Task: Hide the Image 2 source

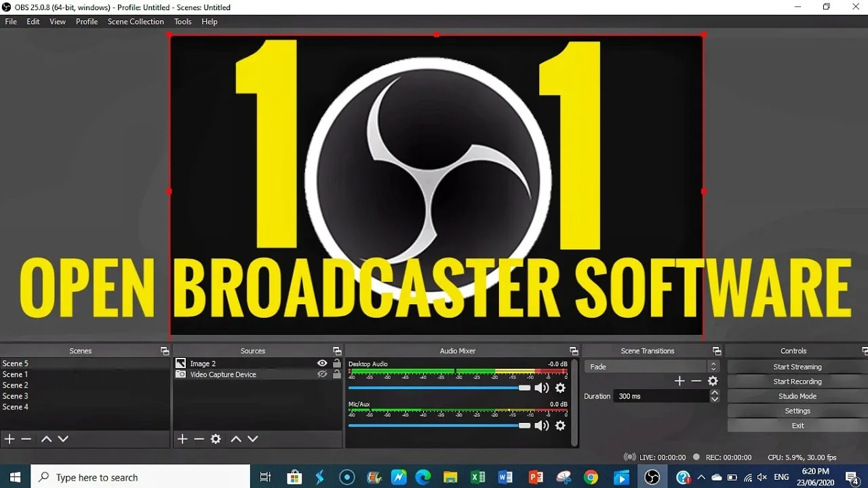Action: [322, 363]
